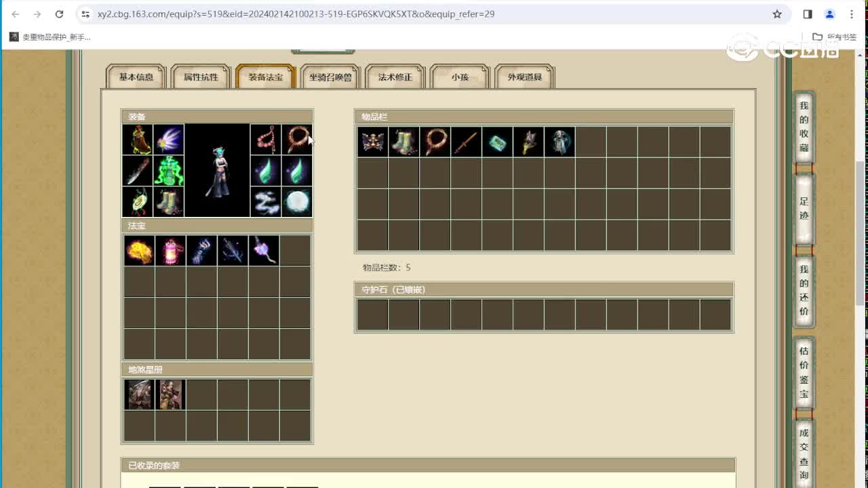Click the white glowing orb equipment icon

pos(297,202)
